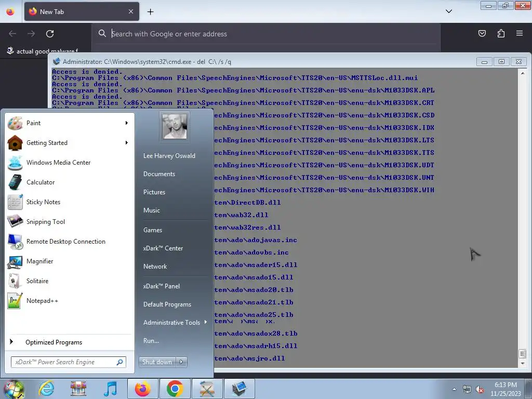Open Firefox extensions icon
The width and height of the screenshot is (532, 399).
501,33
